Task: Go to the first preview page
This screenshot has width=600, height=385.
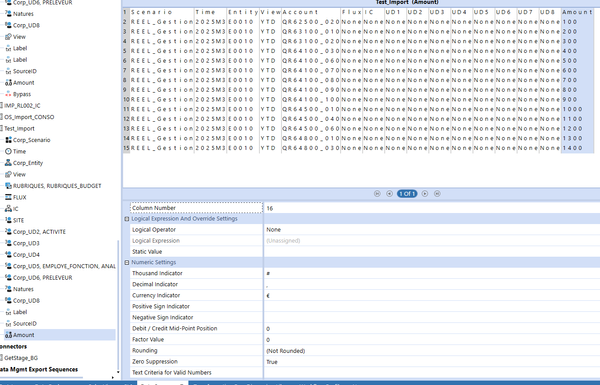Action: pyautogui.click(x=377, y=194)
